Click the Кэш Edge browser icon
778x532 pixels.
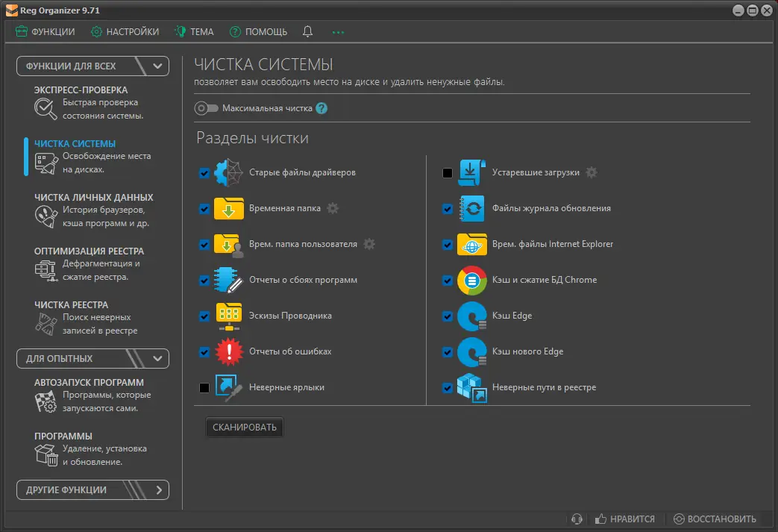coord(472,316)
